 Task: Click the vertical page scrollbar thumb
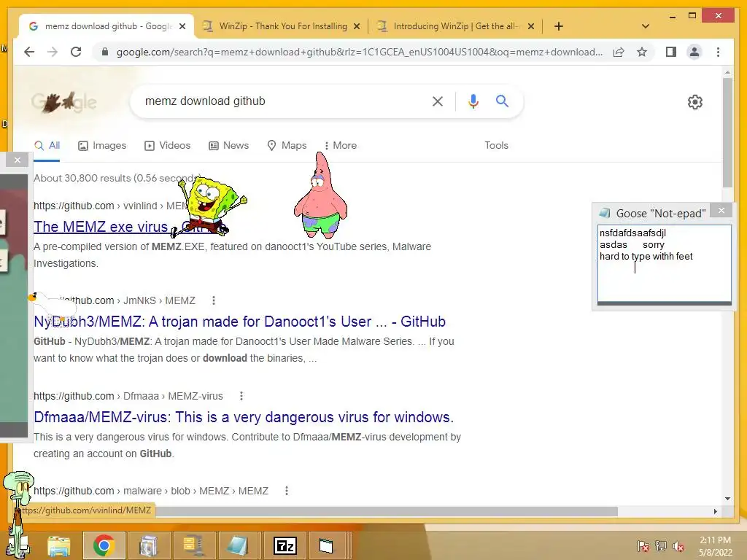coord(727,133)
